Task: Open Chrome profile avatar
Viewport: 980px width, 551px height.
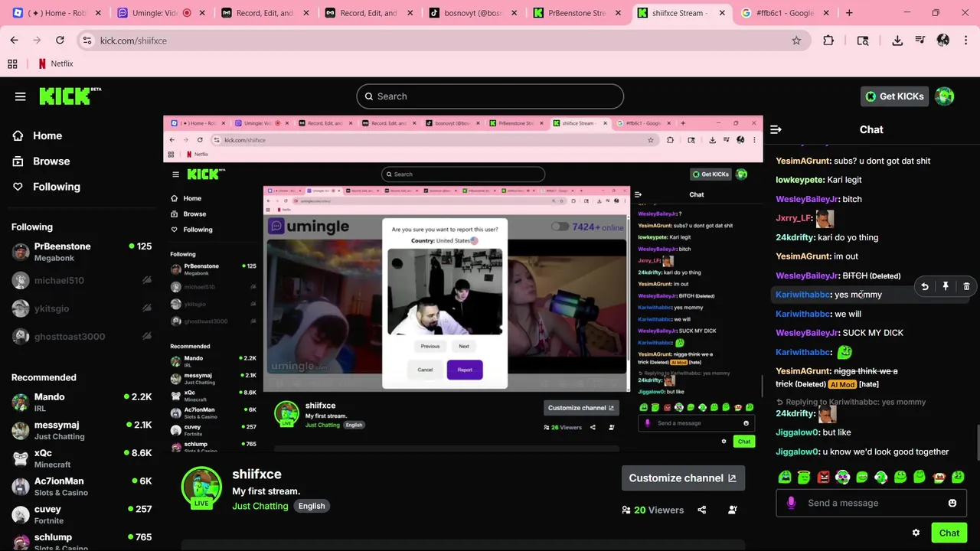Action: [943, 41]
